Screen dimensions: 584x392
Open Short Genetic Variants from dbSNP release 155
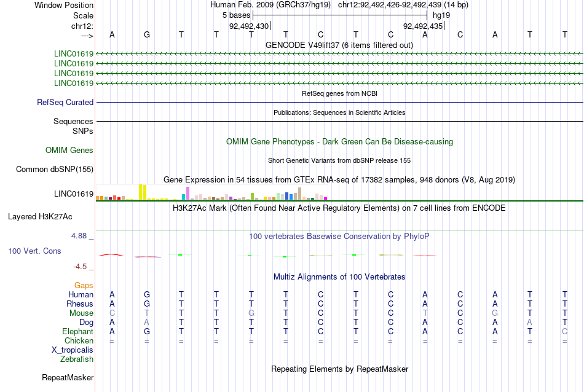click(339, 160)
